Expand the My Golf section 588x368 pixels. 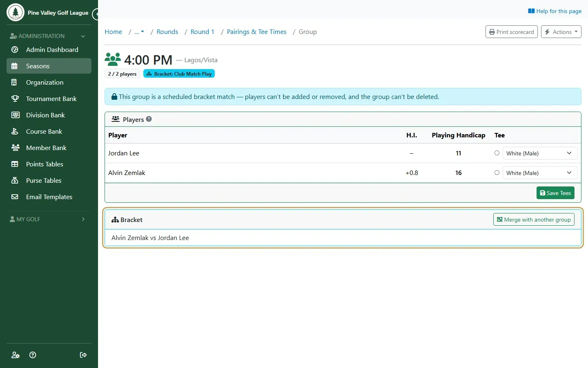tap(83, 219)
